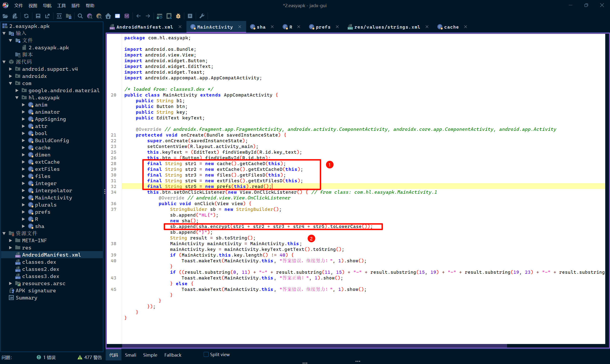Open preferences with the wrench icon

point(202,16)
